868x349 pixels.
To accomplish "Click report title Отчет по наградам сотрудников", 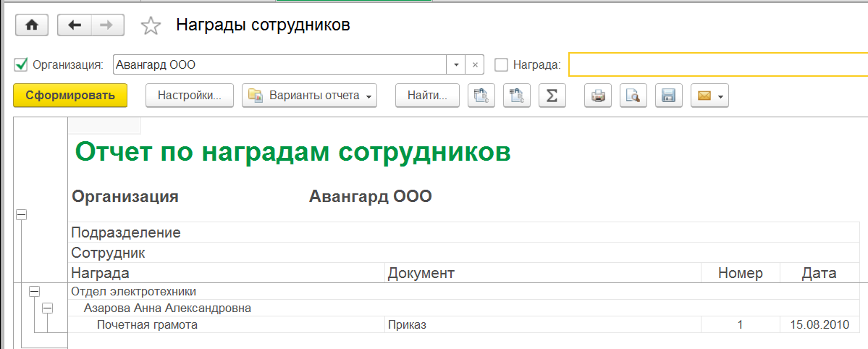I will pos(292,151).
